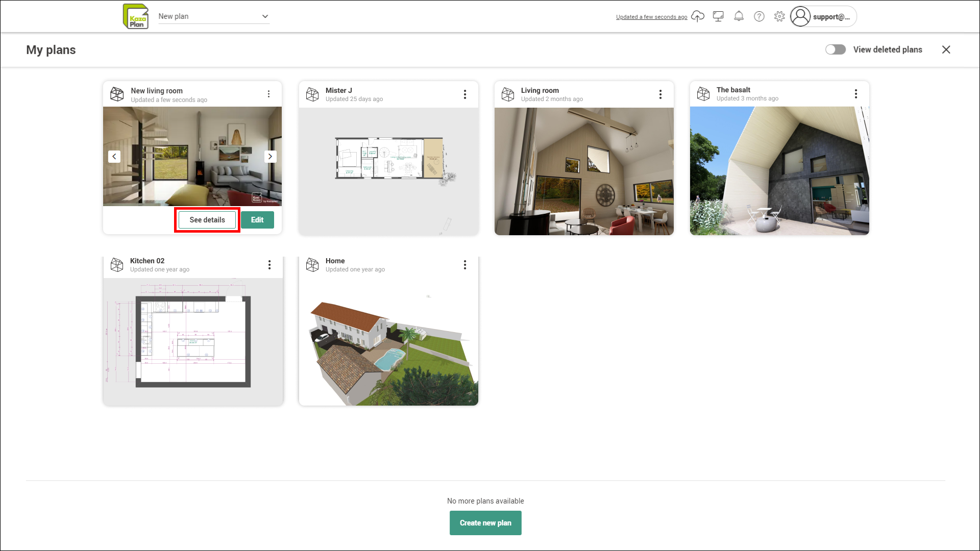Open the Living room three-dot menu
Viewport: 980px width, 551px height.
660,94
